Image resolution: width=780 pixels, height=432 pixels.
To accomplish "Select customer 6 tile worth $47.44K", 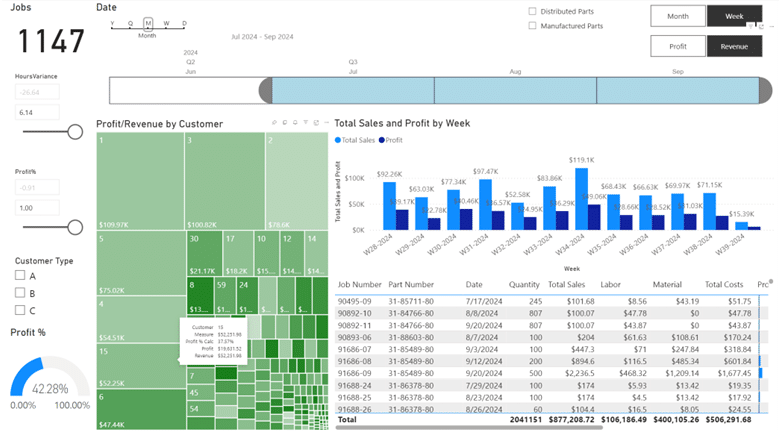I will tap(141, 409).
